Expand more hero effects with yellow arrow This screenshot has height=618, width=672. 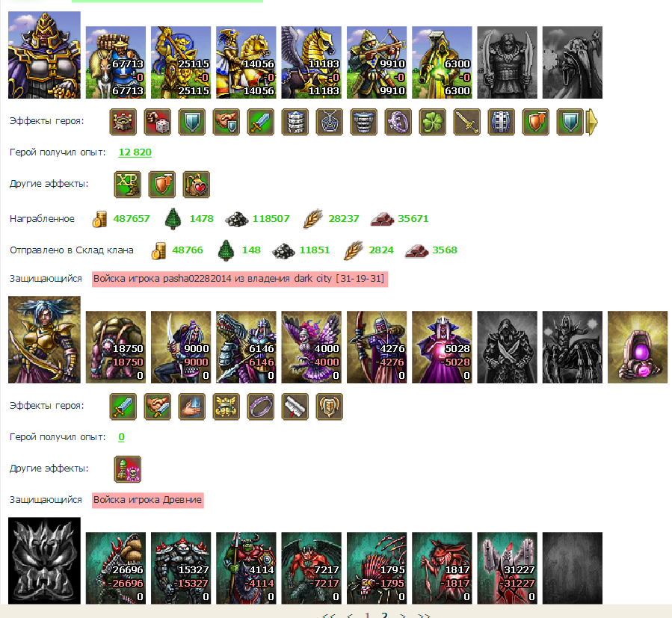click(x=592, y=122)
